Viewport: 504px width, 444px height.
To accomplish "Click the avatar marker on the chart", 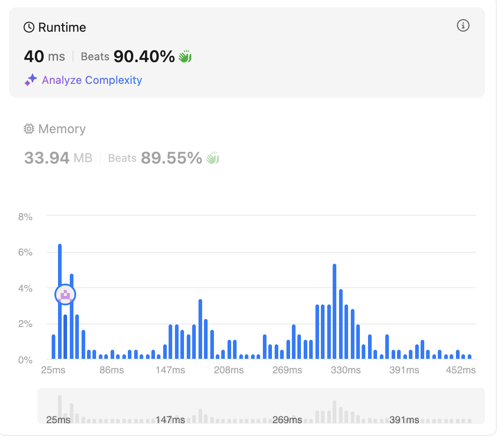I will coord(65,294).
